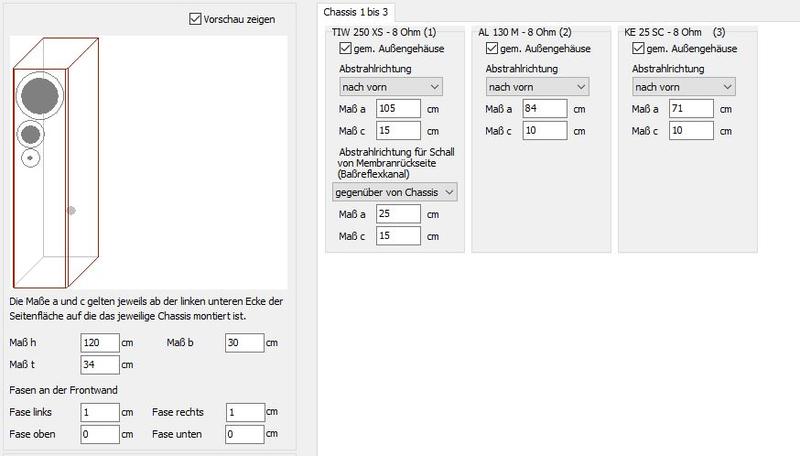Click the Fase links input field
The image size is (800, 456).
98,412
